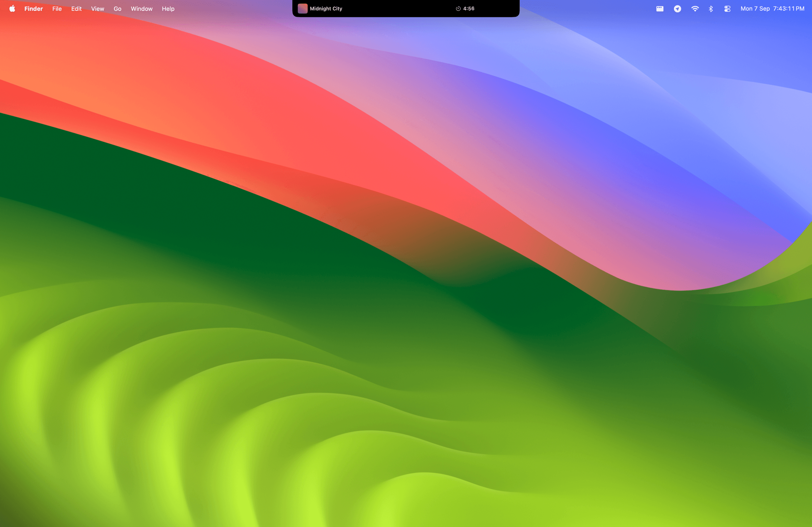Click the Mon 7 Sep date and clock
Image resolution: width=812 pixels, height=527 pixels.
point(772,9)
